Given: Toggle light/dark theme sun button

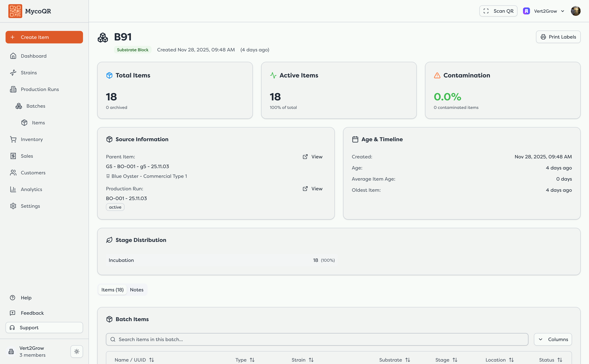Looking at the screenshot, I should tap(77, 351).
